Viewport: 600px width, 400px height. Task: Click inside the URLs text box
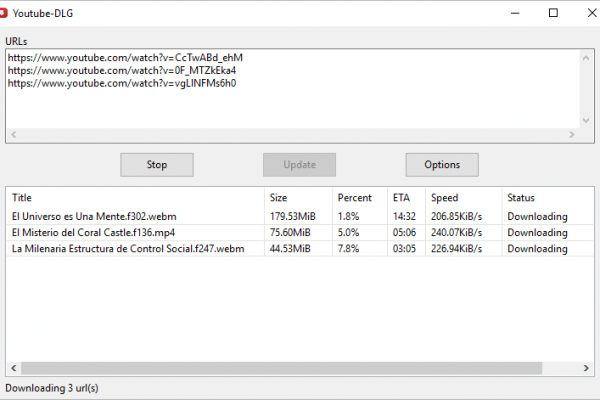(293, 88)
